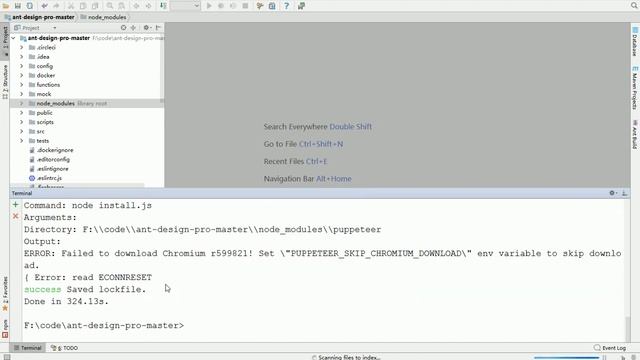Click the Search Everywhere magnifier icon
This screenshot has width=640, height=360.
tap(634, 6)
